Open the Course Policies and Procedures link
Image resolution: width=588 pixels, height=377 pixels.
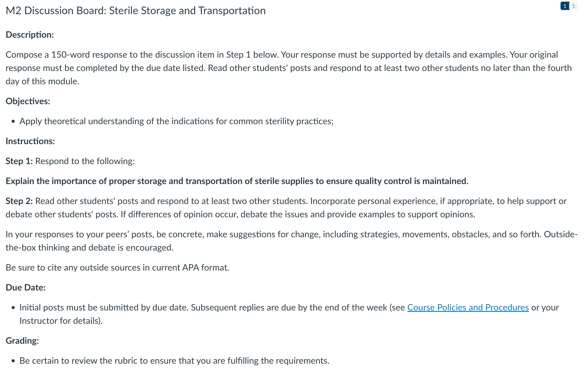468,307
